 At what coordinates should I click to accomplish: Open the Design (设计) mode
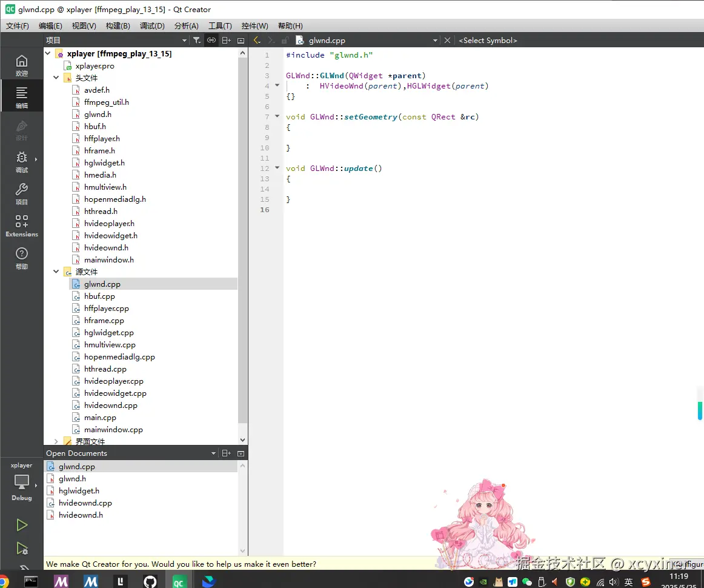(22, 130)
